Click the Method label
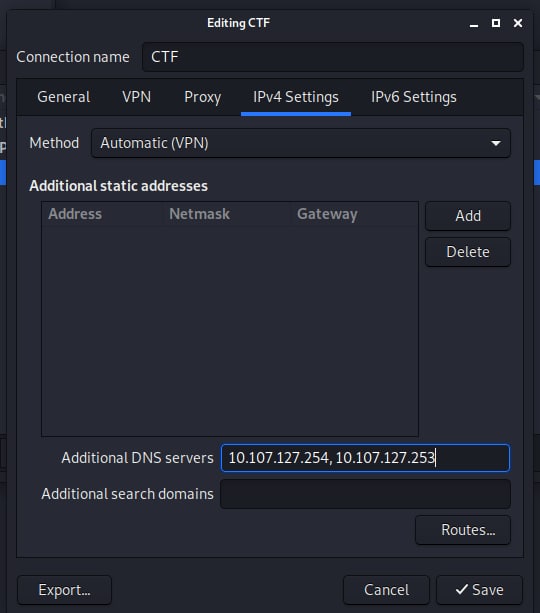 (54, 143)
